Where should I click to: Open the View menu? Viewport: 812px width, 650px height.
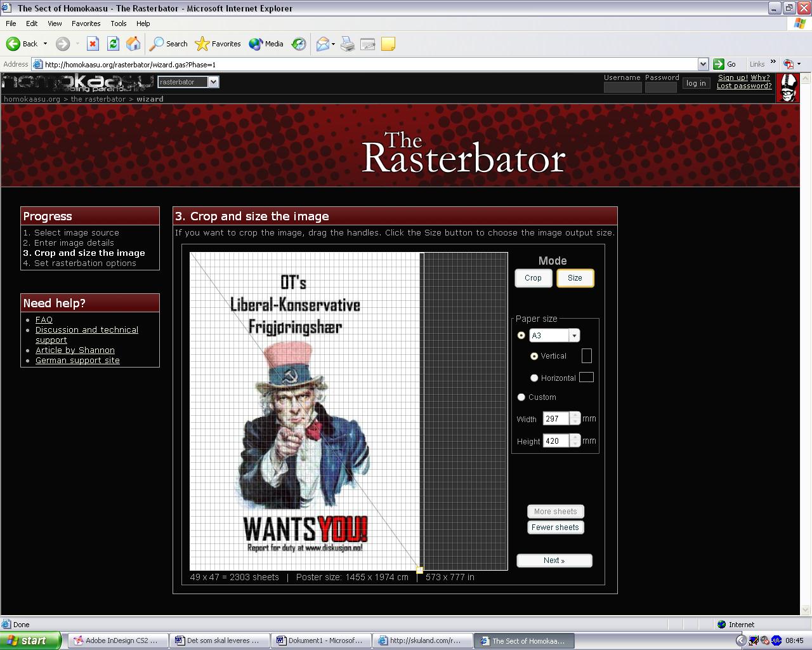point(55,23)
